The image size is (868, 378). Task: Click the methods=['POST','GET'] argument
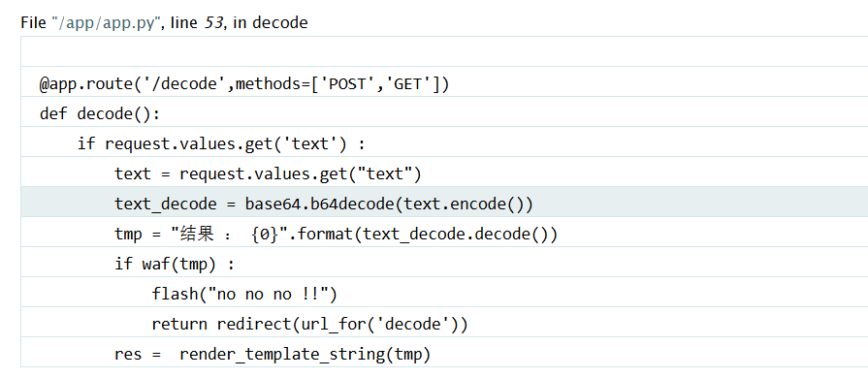point(338,84)
